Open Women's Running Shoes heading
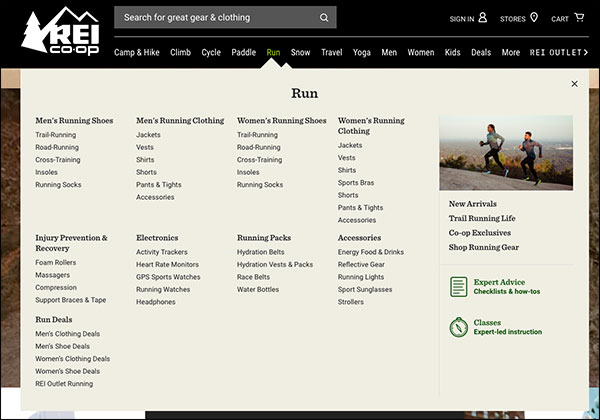This screenshot has height=420, width=600. [x=282, y=120]
